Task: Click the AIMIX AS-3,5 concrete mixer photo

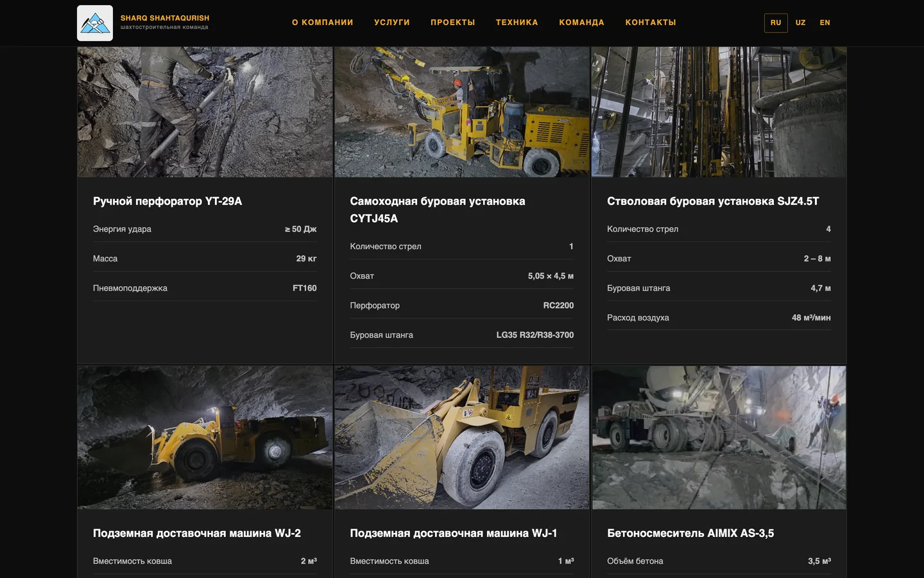Action: (x=719, y=437)
